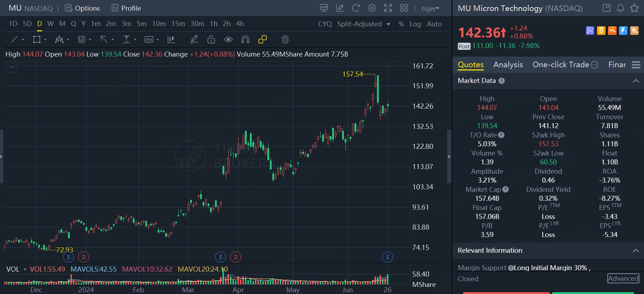644x294 pixels.
Task: Click the dividend marker near late March
Action: (x=236, y=257)
